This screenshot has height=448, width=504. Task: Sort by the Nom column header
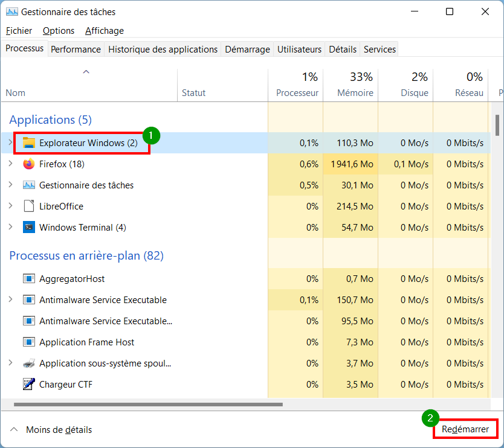[89, 85]
